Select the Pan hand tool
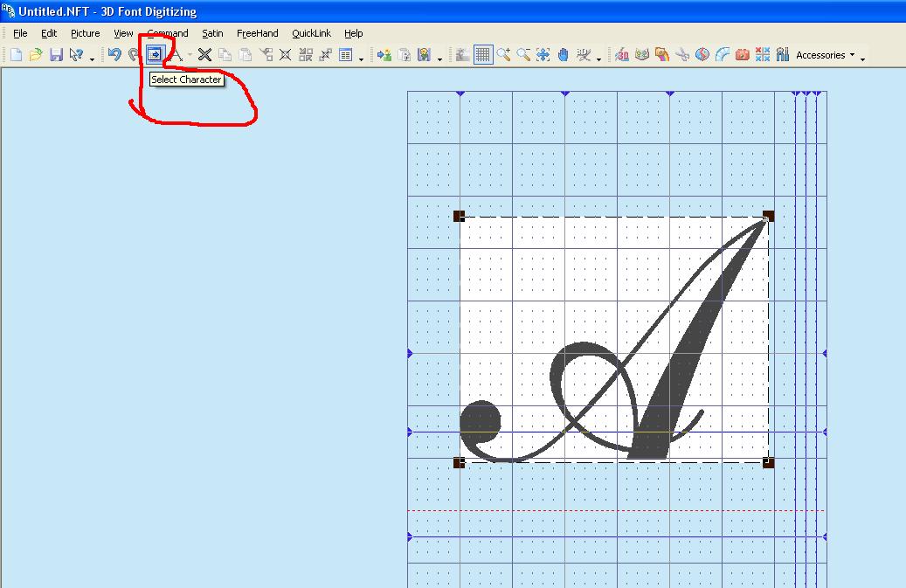The height and width of the screenshot is (588, 906). [x=564, y=55]
